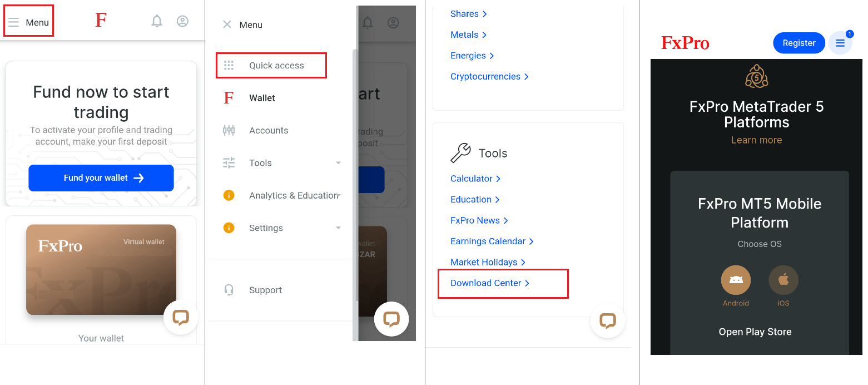Open the user profile icon
Image resolution: width=868 pixels, height=385 pixels.
coord(182,21)
